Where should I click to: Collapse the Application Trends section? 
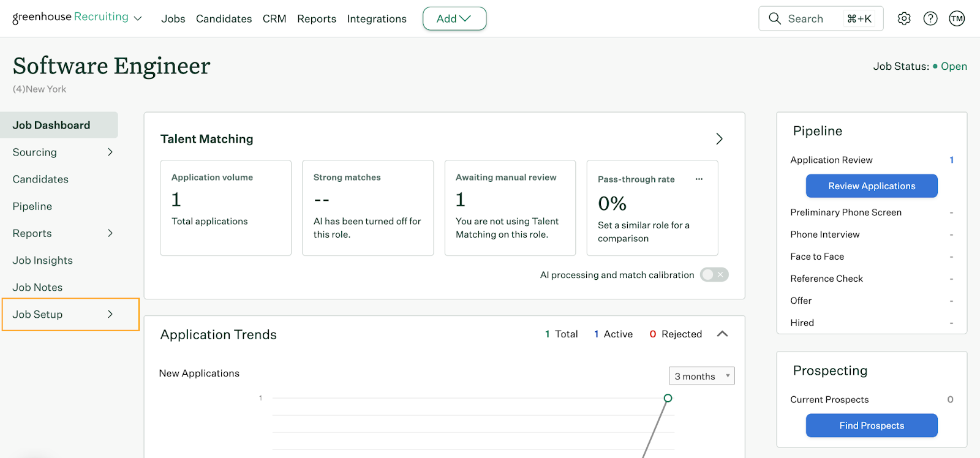[722, 334]
